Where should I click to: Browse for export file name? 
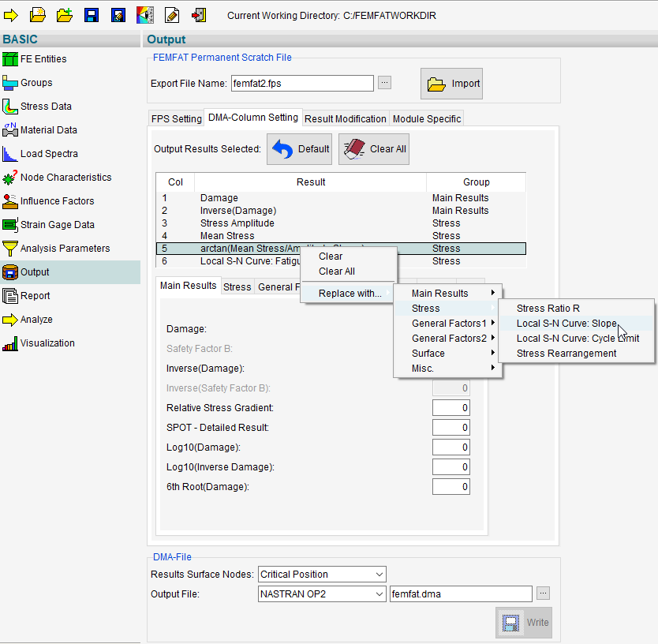coord(384,82)
